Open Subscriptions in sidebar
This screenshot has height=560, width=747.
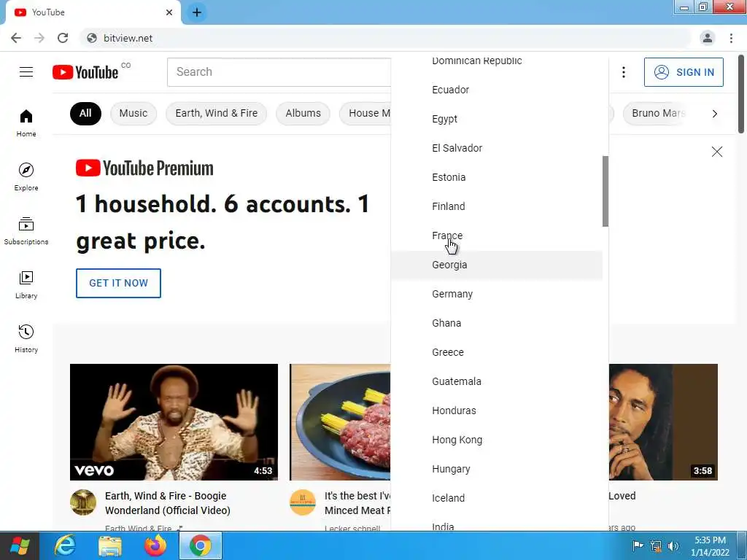click(x=26, y=231)
